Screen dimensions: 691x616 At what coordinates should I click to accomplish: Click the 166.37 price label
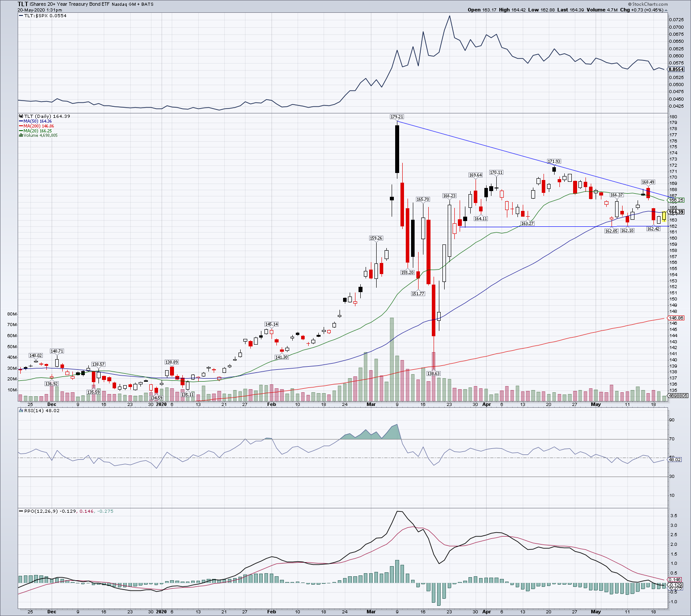(x=617, y=195)
